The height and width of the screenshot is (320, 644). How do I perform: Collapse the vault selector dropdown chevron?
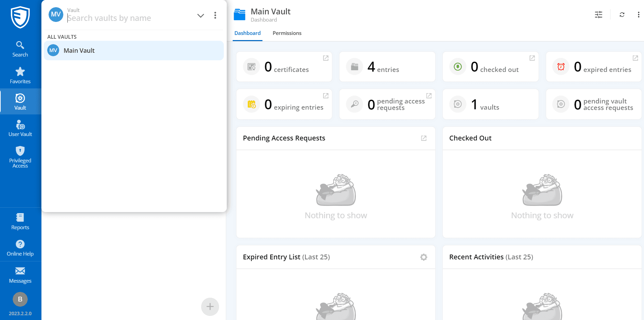coord(201,15)
